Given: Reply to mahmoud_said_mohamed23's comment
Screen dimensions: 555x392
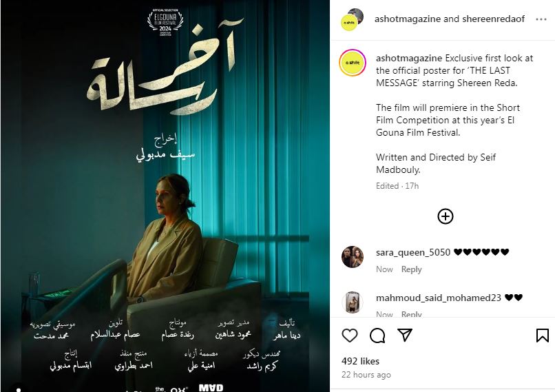Looking at the screenshot, I should (x=411, y=313).
